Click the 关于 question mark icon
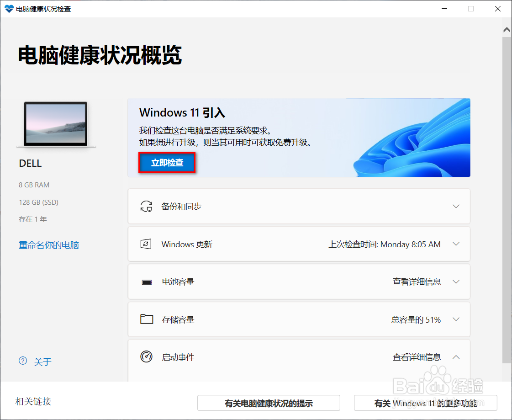The height and width of the screenshot is (420, 512). [23, 361]
